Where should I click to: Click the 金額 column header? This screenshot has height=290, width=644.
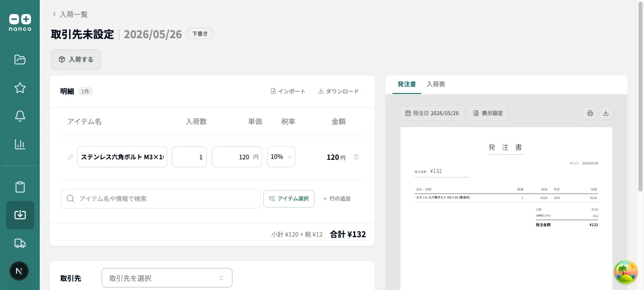(339, 122)
